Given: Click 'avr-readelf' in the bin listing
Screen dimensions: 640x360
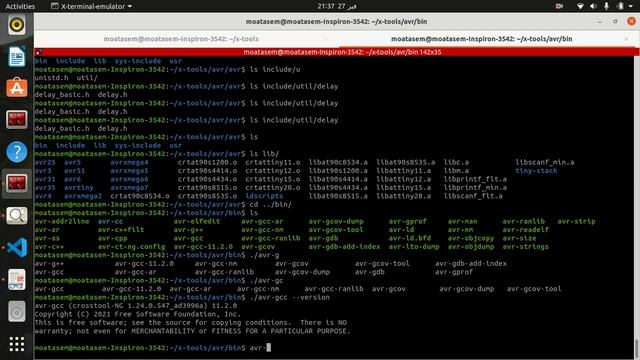Looking at the screenshot, I should pyautogui.click(x=525, y=230).
